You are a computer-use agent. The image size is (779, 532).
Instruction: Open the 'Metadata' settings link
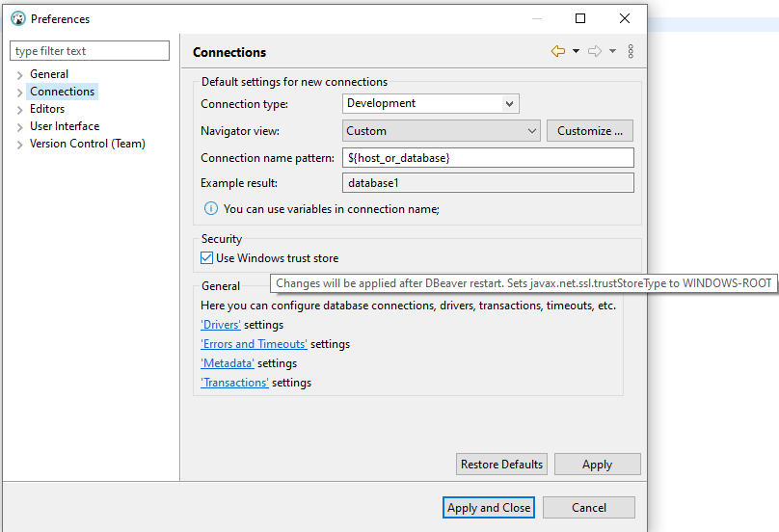click(228, 363)
